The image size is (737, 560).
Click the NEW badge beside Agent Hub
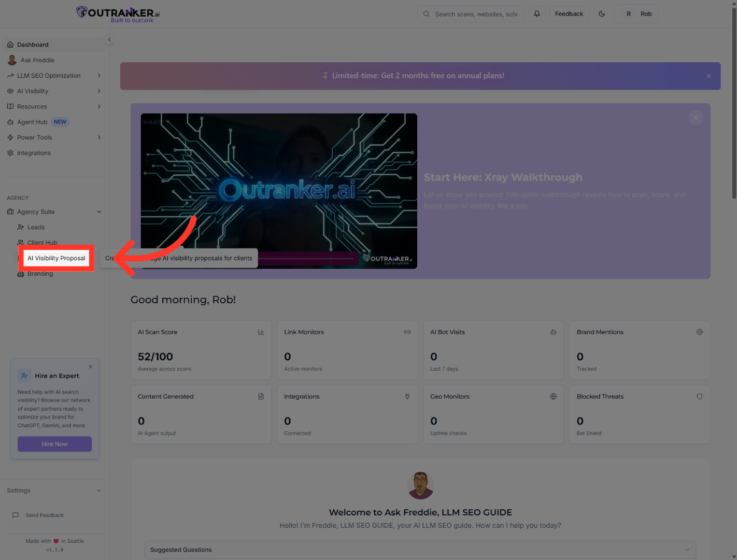click(x=60, y=122)
